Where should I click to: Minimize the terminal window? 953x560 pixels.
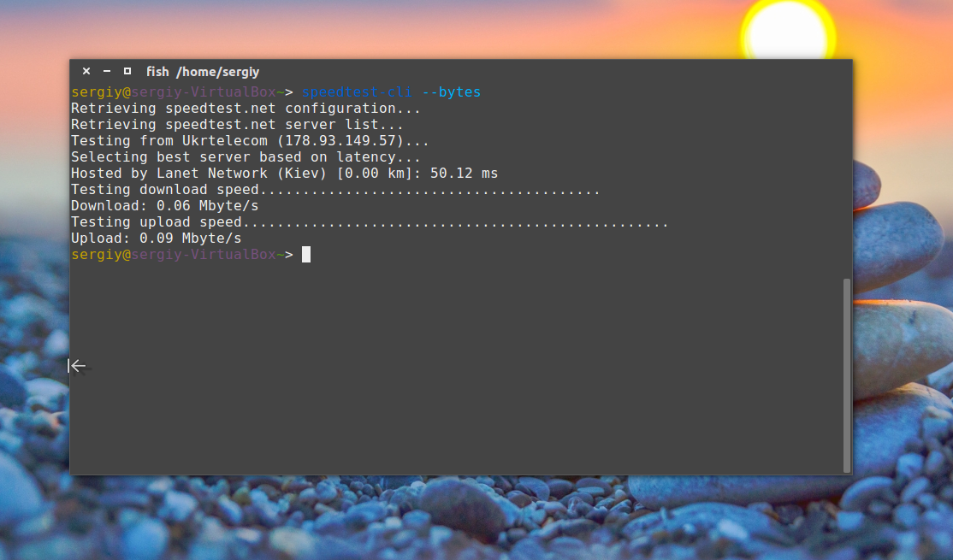click(107, 72)
